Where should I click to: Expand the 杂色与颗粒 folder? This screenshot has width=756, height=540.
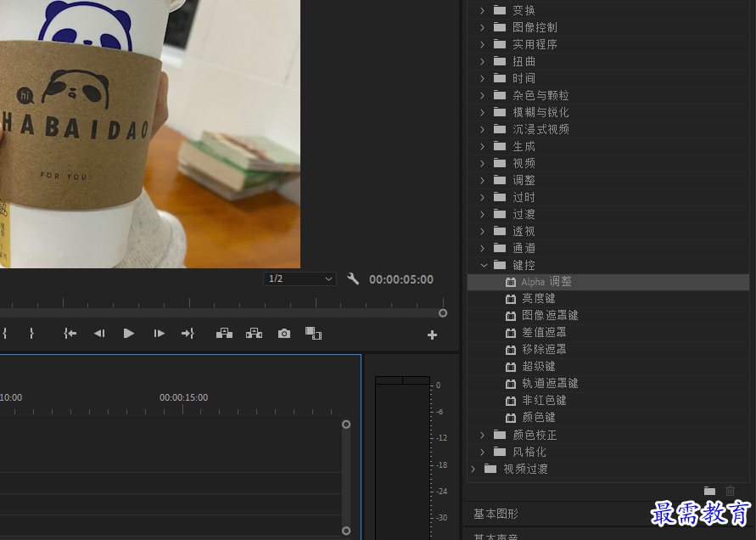click(x=482, y=96)
